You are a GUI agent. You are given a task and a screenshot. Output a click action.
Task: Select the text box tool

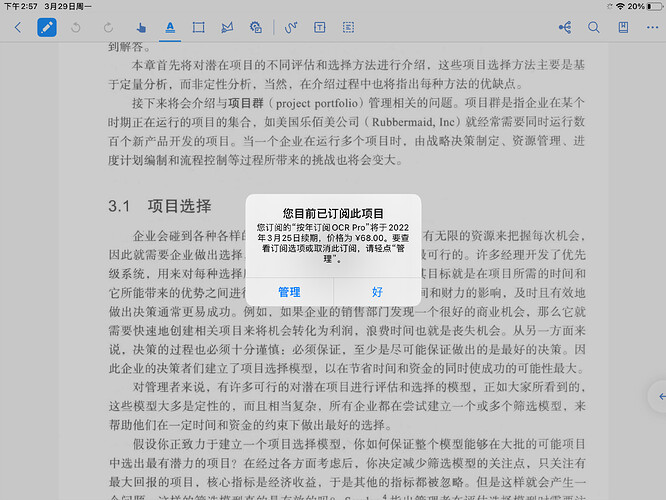pyautogui.click(x=319, y=28)
